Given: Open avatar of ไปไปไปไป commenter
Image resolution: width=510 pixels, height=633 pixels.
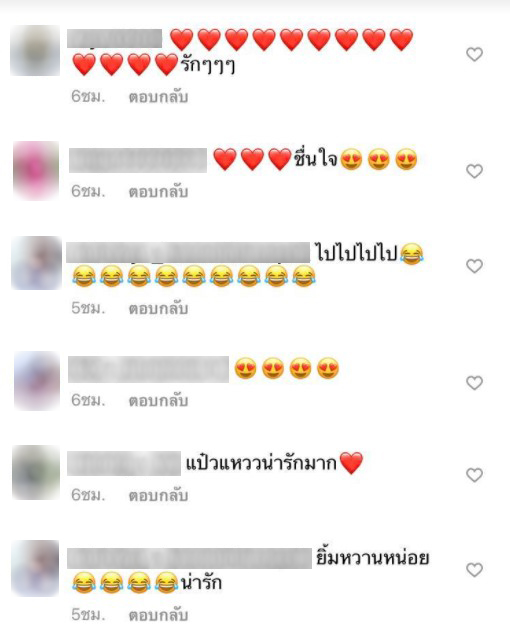Looking at the screenshot, I should [36, 263].
